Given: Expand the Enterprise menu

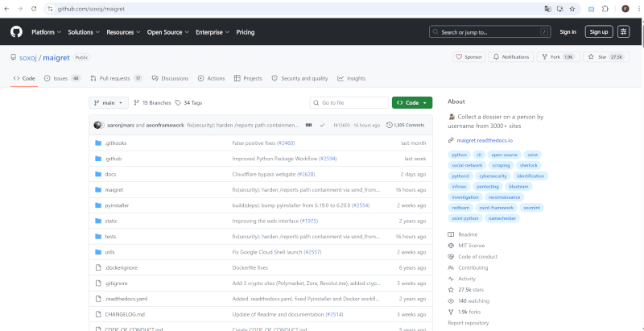Looking at the screenshot, I should (212, 32).
